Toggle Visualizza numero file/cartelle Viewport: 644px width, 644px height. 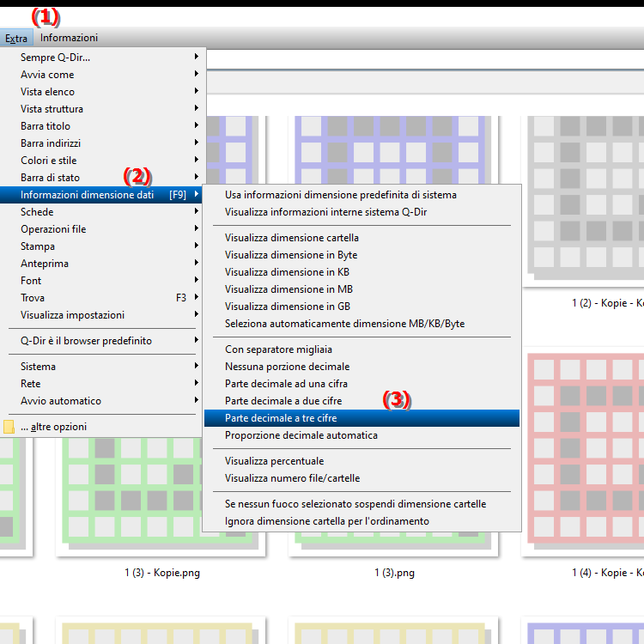[x=361, y=478]
